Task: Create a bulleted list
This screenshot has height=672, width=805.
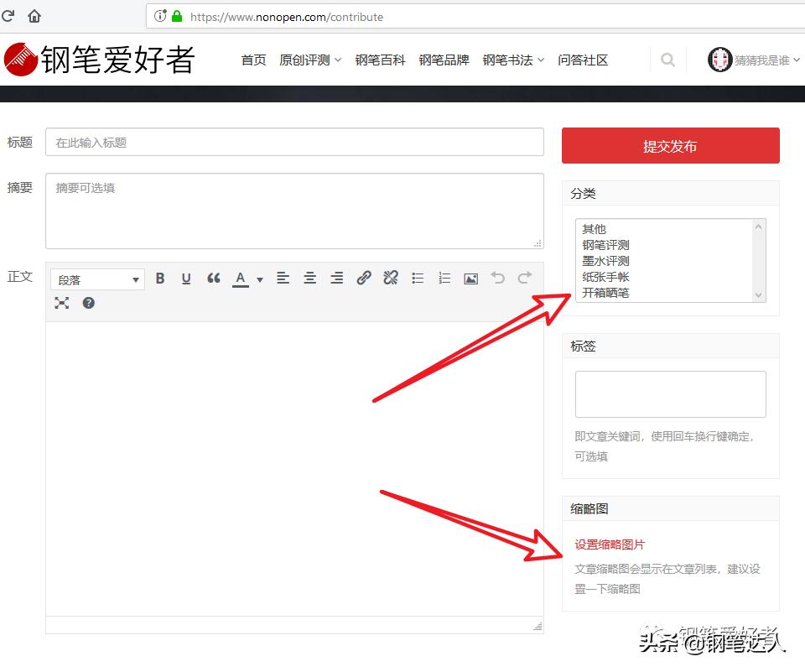Action: [418, 279]
